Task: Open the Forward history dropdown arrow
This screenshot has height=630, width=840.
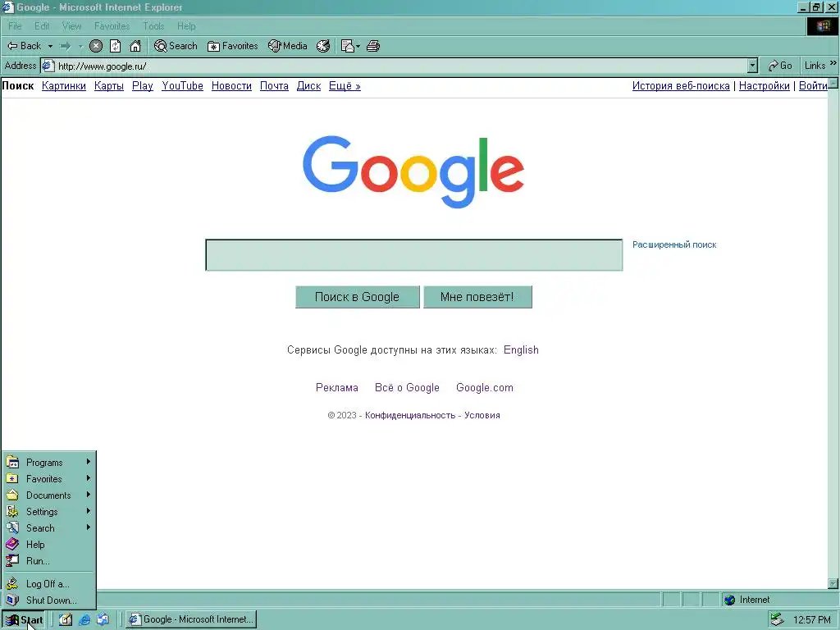Action: coord(80,46)
